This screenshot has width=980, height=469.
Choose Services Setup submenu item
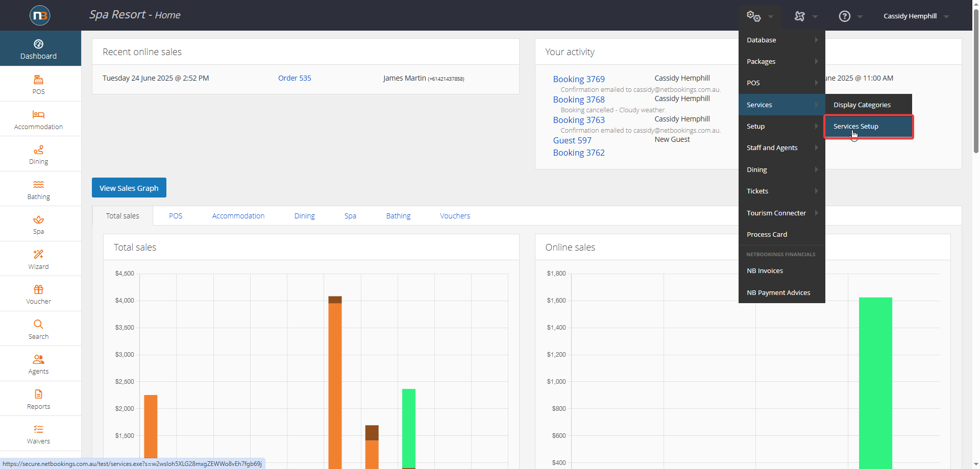[869, 127]
